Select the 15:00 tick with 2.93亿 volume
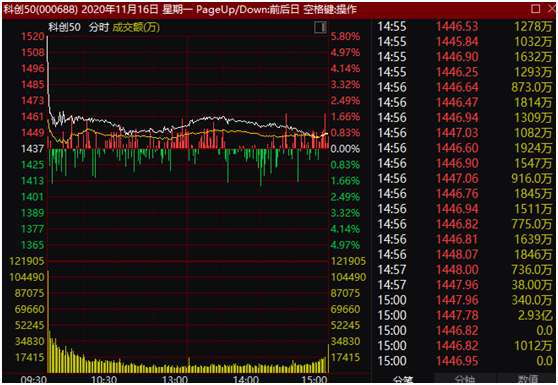The width and height of the screenshot is (558, 385). pos(464,315)
